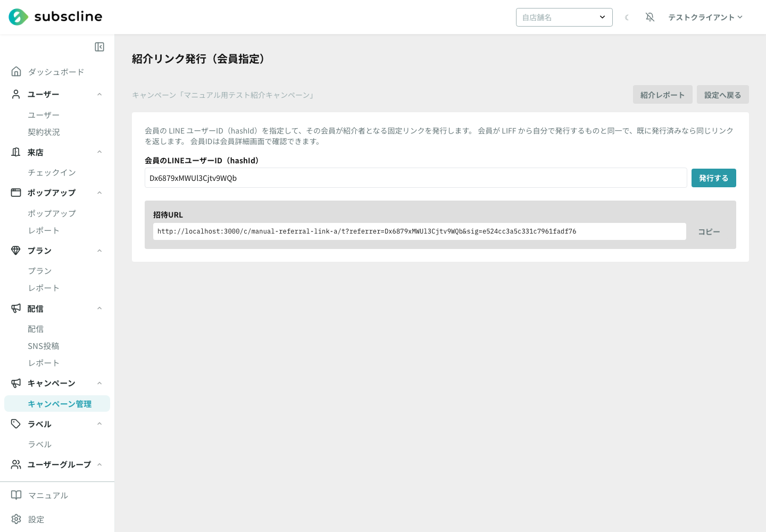766x532 pixels.
Task: Open the ラベル sub-item
Action: click(x=40, y=444)
